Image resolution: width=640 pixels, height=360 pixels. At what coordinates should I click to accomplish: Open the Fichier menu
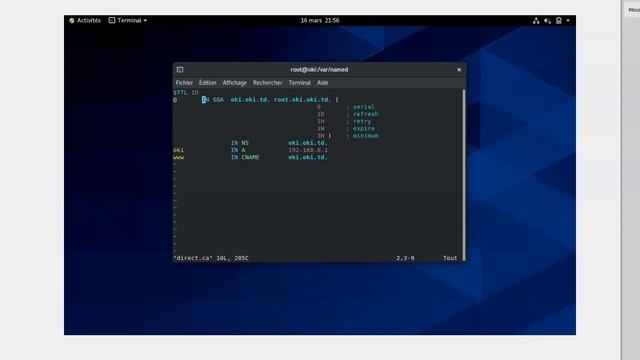tap(184, 83)
